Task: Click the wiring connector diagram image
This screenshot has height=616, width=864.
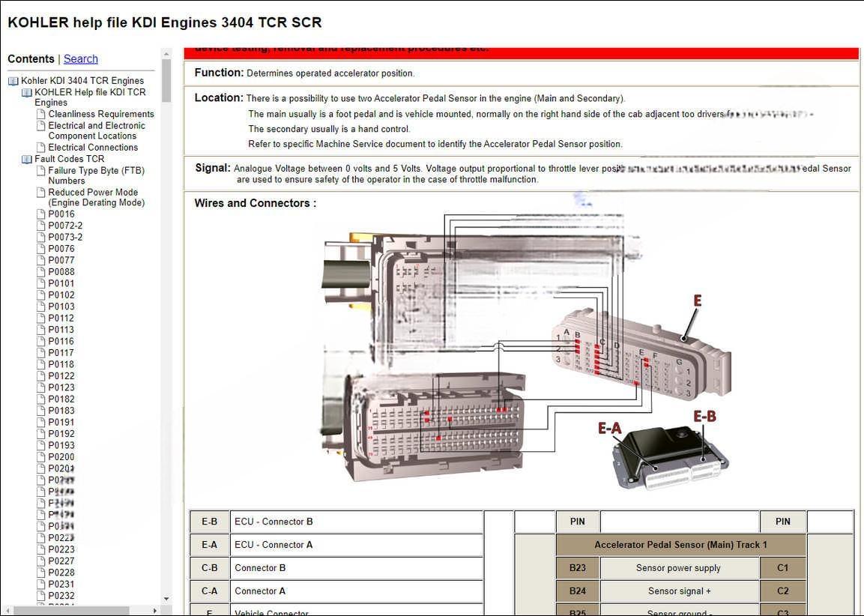Action: [525, 352]
